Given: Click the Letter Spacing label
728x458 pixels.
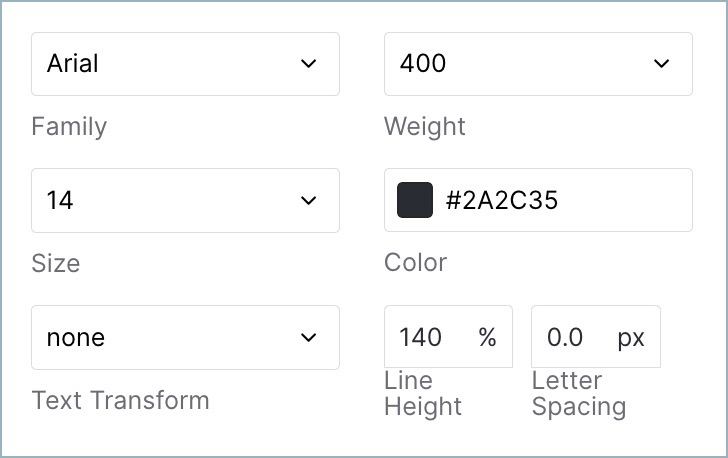Looking at the screenshot, I should [x=578, y=394].
